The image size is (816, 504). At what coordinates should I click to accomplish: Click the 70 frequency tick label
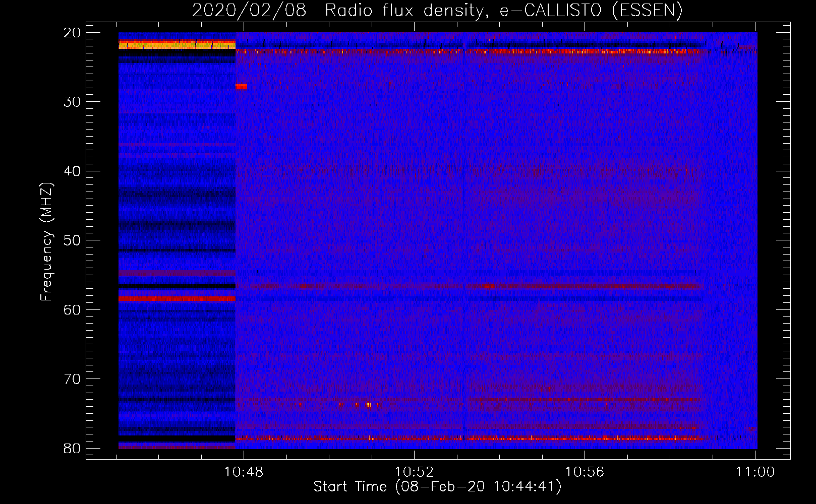(x=72, y=379)
